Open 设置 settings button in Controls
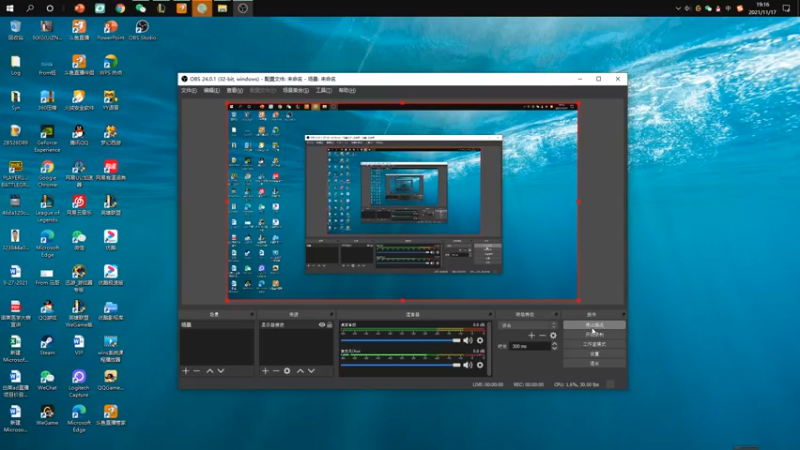The image size is (800, 450). (x=594, y=354)
